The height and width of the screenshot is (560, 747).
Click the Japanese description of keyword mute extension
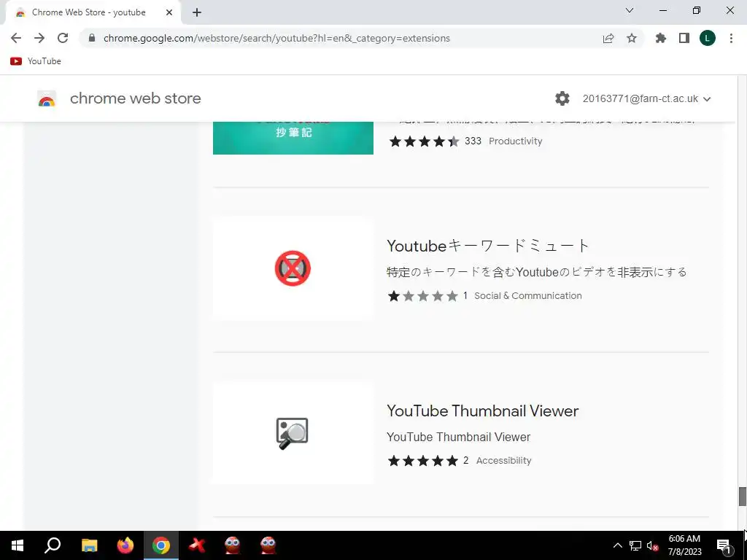(536, 272)
